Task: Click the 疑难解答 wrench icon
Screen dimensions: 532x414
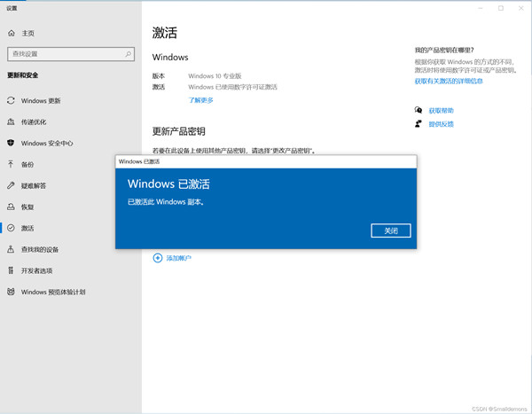Action: [x=11, y=185]
